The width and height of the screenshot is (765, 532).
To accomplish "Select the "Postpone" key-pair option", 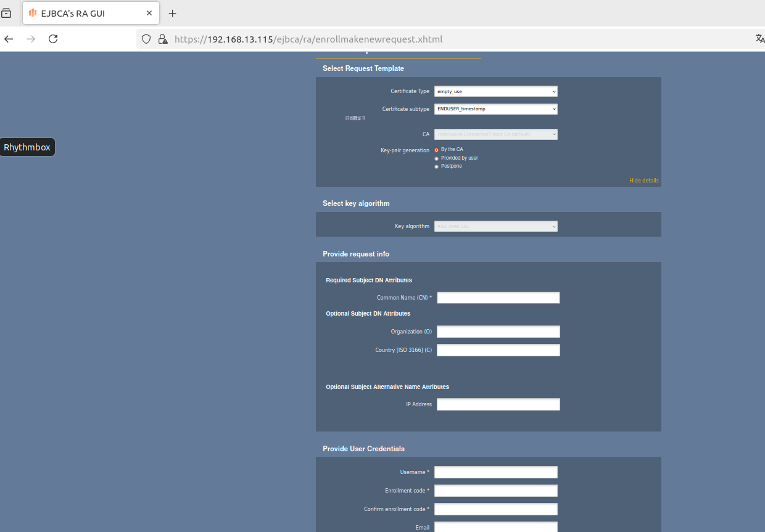I will click(437, 166).
